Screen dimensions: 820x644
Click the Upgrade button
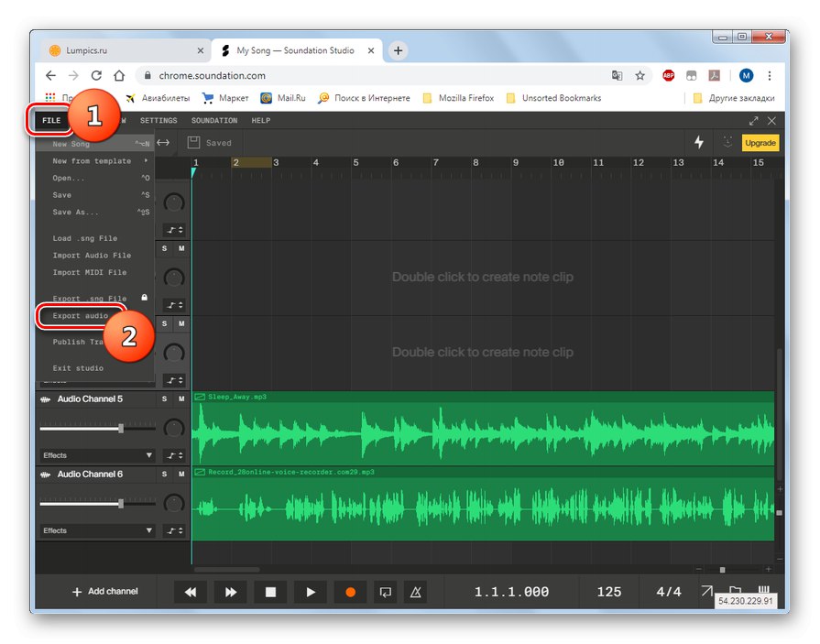click(760, 143)
